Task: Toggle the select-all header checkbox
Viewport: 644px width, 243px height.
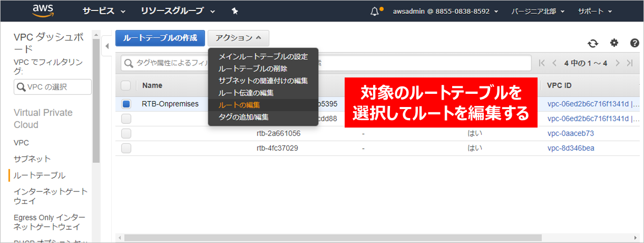Action: [x=126, y=85]
